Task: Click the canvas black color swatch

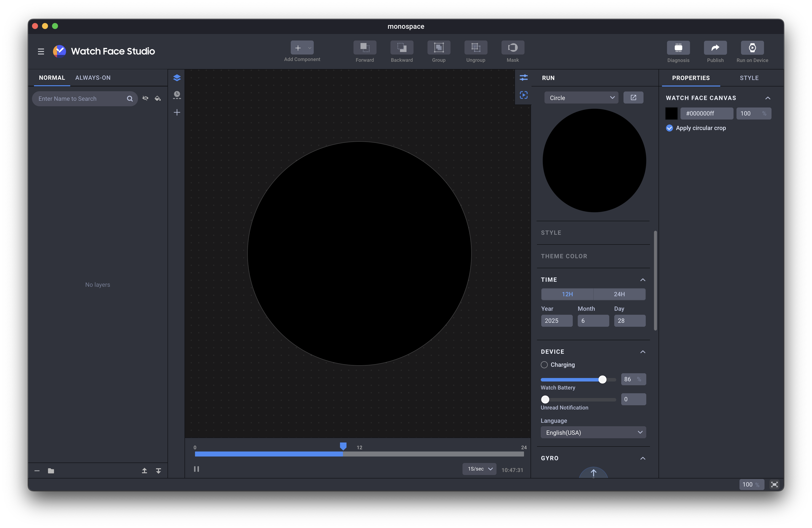Action: click(x=671, y=113)
